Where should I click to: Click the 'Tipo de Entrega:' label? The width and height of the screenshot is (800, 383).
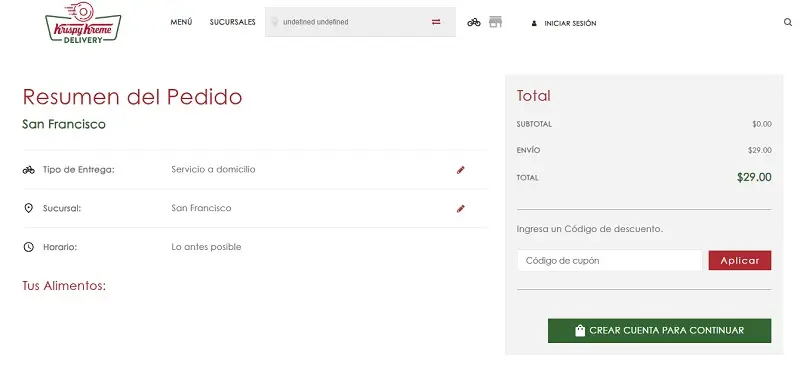(x=79, y=170)
